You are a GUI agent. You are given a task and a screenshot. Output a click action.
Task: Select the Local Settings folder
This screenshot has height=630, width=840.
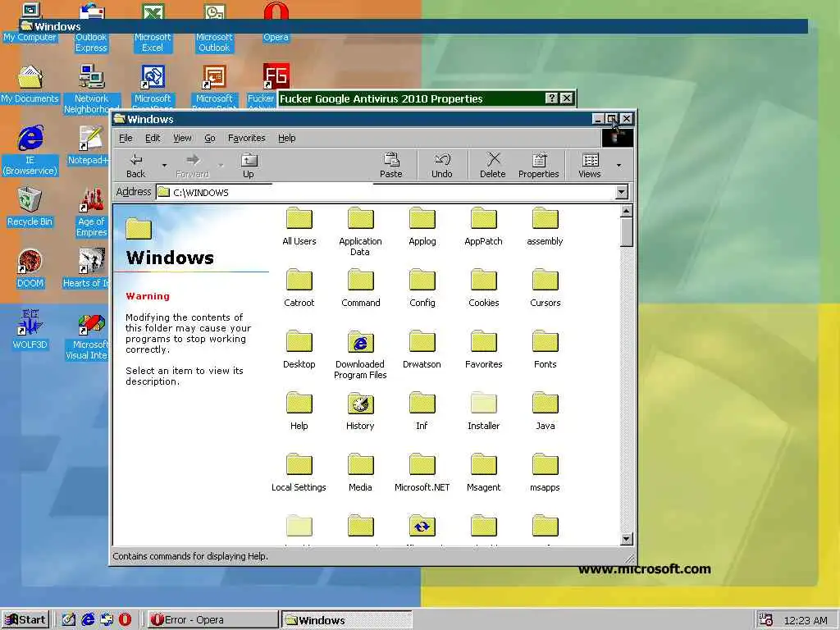pyautogui.click(x=299, y=472)
